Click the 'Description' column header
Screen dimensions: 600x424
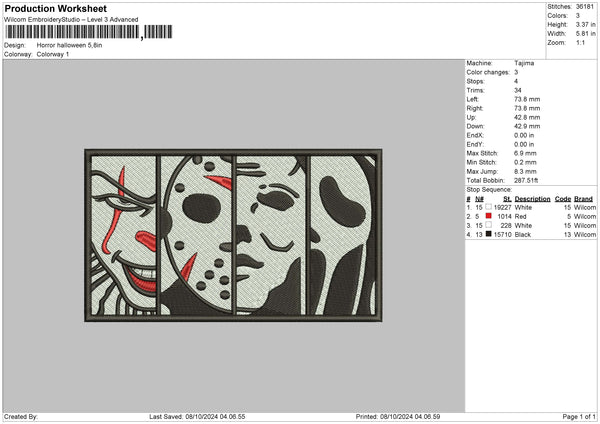pyautogui.click(x=532, y=199)
